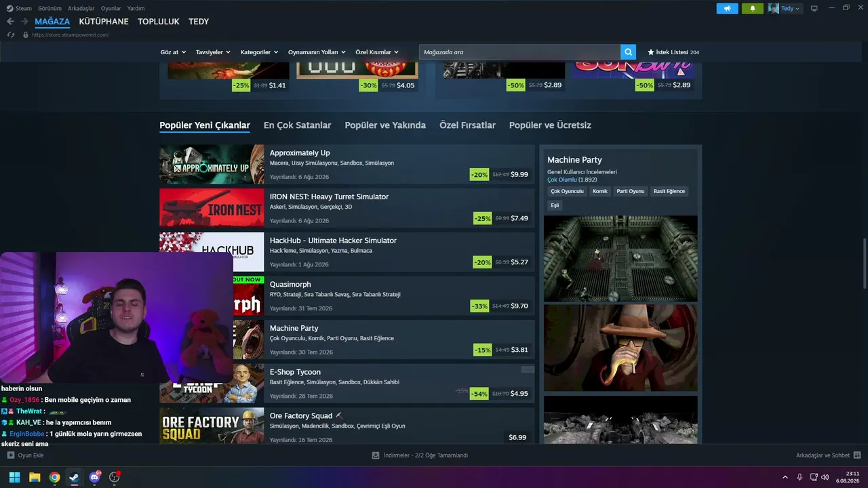Select the MAĞAZA tab
Image resolution: width=868 pixels, height=488 pixels.
[x=52, y=22]
